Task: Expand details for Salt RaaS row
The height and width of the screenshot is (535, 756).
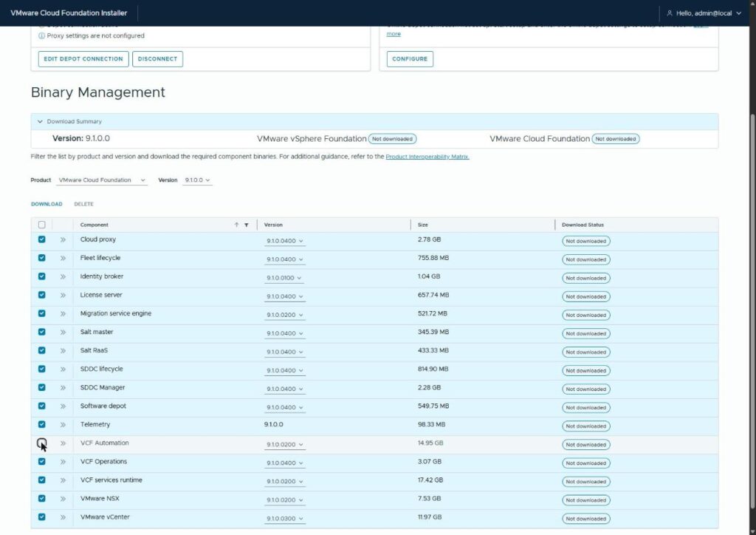Action: click(x=63, y=351)
